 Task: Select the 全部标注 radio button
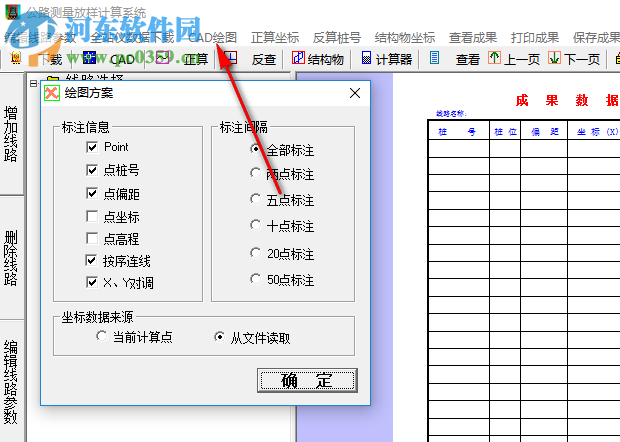[x=255, y=149]
